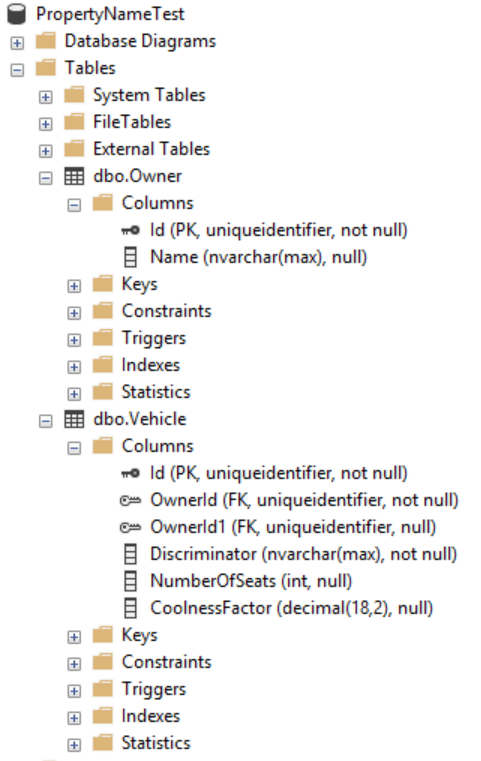Click the column icon next to Name nvarchar
This screenshot has width=481, height=761.
[x=131, y=257]
